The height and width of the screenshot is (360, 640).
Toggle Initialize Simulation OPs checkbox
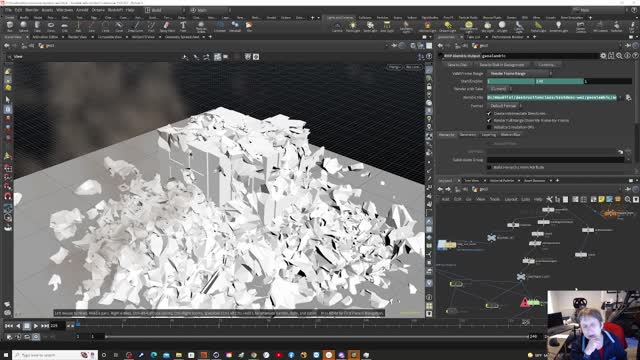tap(489, 127)
